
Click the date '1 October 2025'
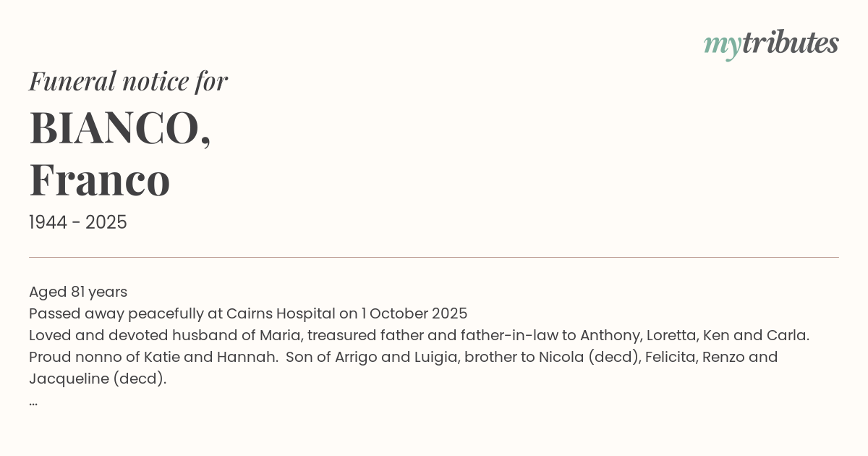tap(414, 313)
